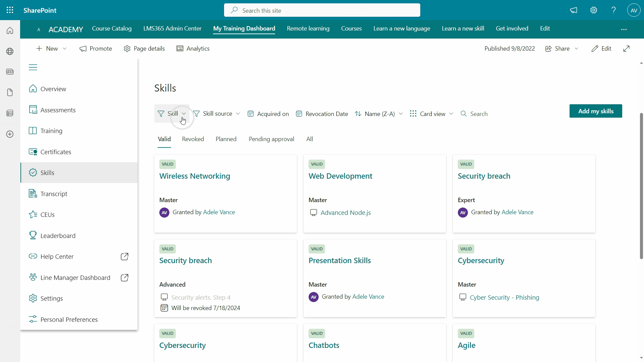Viewport: 644px width, 362px height.
Task: Open the megaphone notifications icon
Action: (x=574, y=10)
